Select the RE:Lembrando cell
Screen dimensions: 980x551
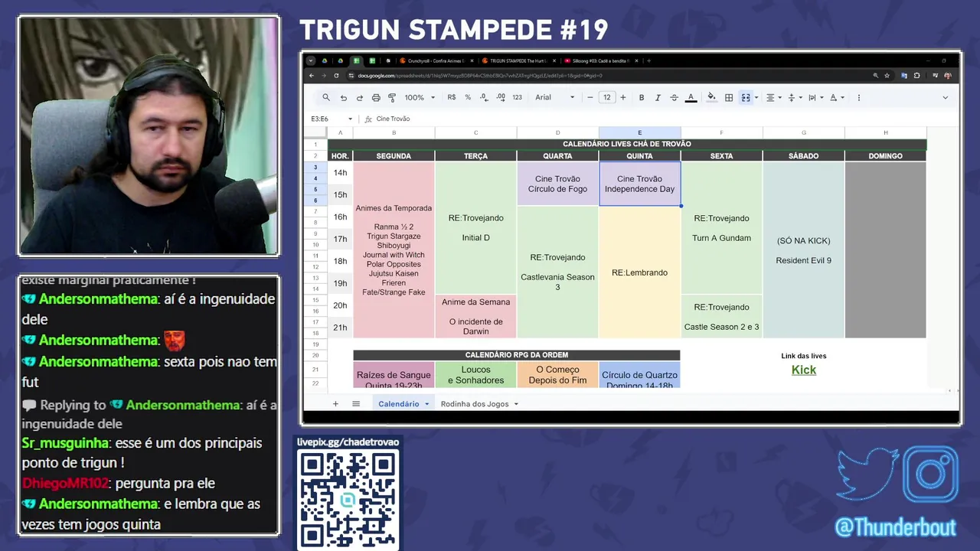pos(639,272)
